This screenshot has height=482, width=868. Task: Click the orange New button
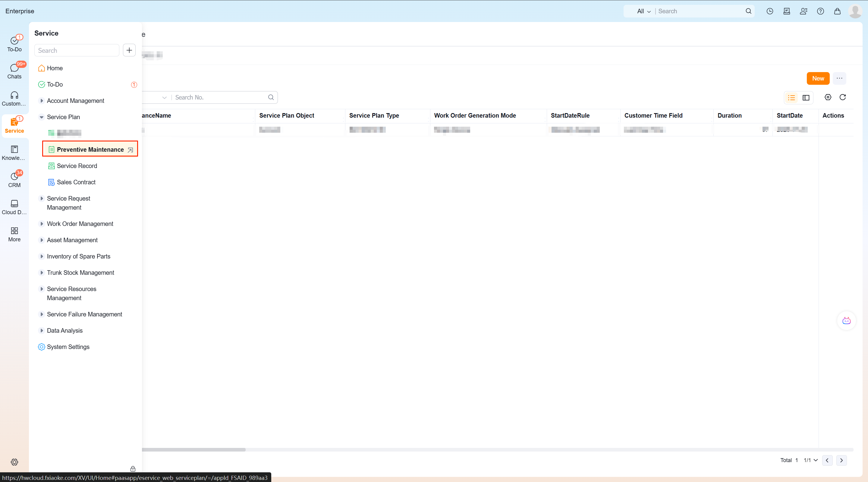818,78
